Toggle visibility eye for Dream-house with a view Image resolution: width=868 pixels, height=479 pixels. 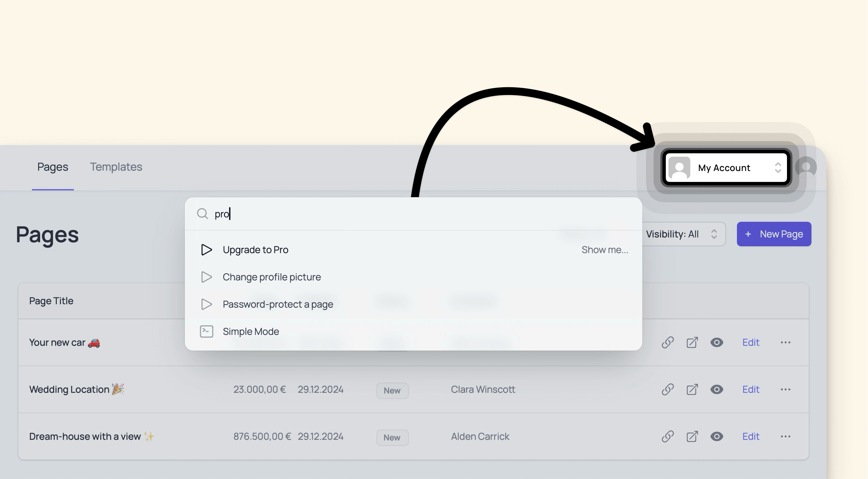click(x=717, y=436)
